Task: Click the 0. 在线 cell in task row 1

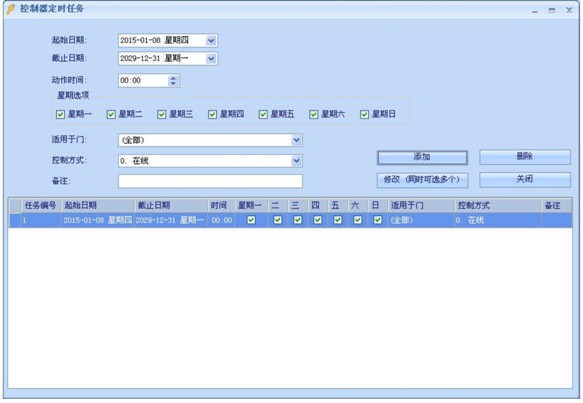Action: 497,220
